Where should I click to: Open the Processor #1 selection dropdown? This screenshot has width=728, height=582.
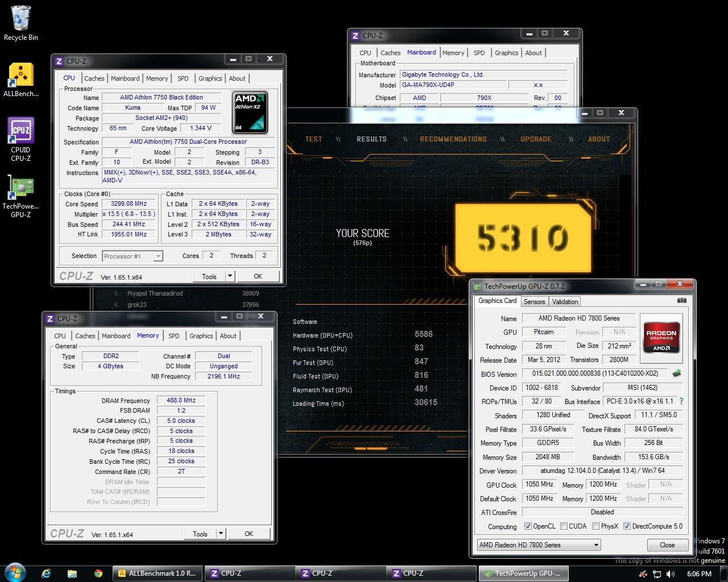133,256
